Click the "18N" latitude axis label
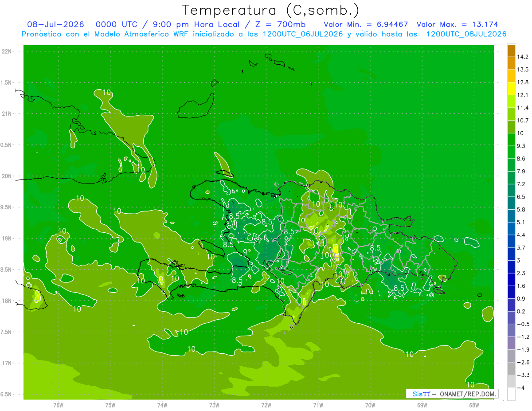 [x=8, y=301]
